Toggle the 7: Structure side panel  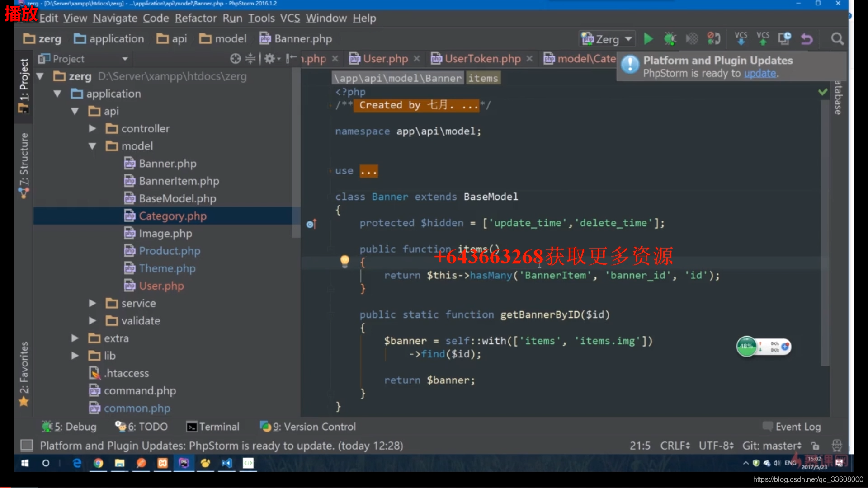(24, 165)
